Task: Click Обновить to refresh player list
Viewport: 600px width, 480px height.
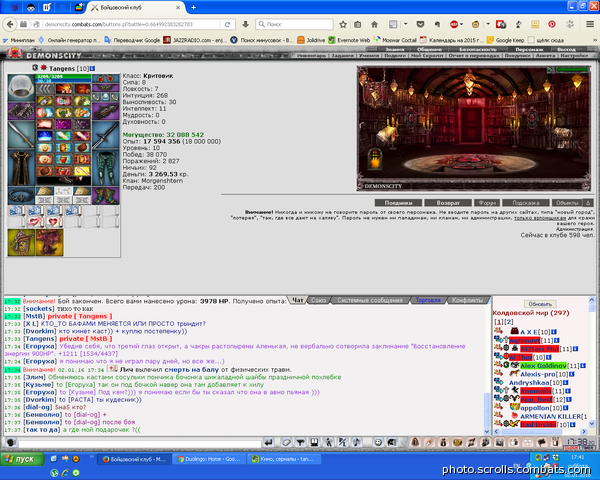Action: pyautogui.click(x=540, y=304)
